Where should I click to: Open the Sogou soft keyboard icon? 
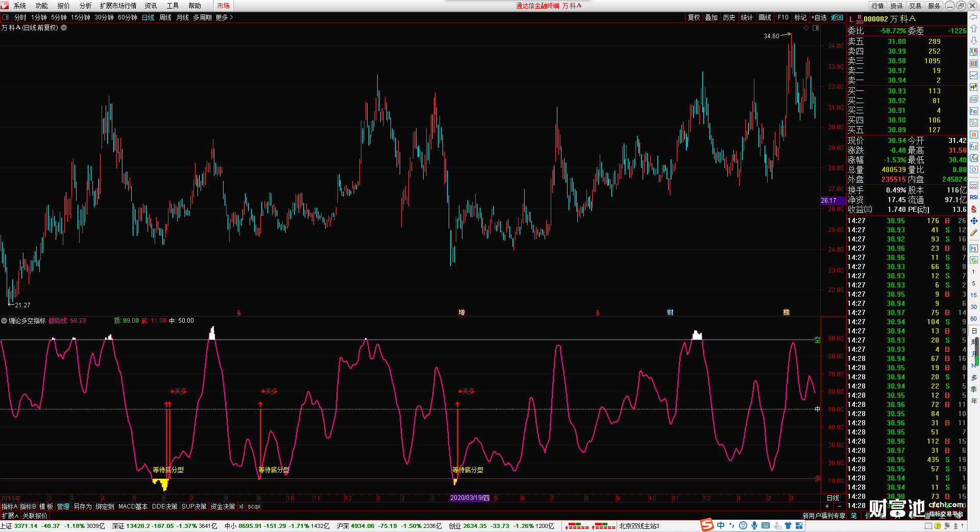766,525
